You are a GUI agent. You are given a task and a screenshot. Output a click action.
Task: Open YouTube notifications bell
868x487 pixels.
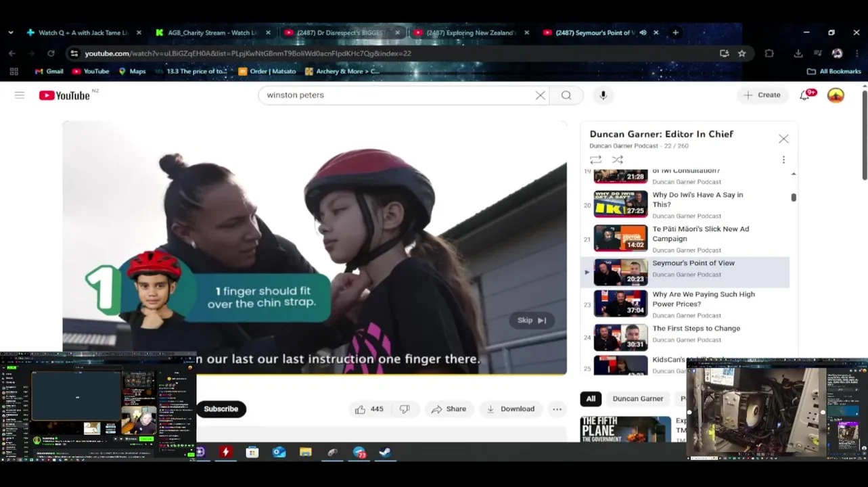point(804,95)
